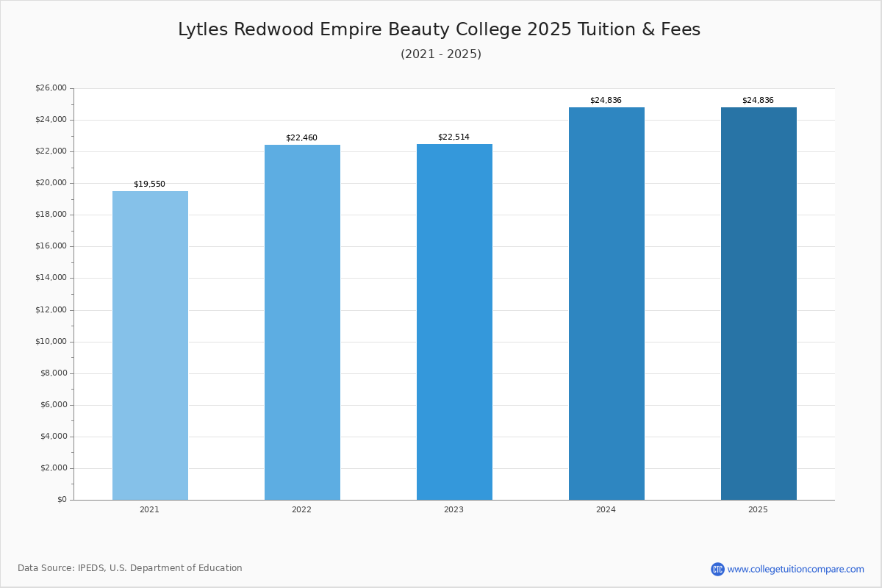Select the (2021 - 2025) subtitle
Image resolution: width=882 pixels, height=588 pixels.
click(441, 54)
